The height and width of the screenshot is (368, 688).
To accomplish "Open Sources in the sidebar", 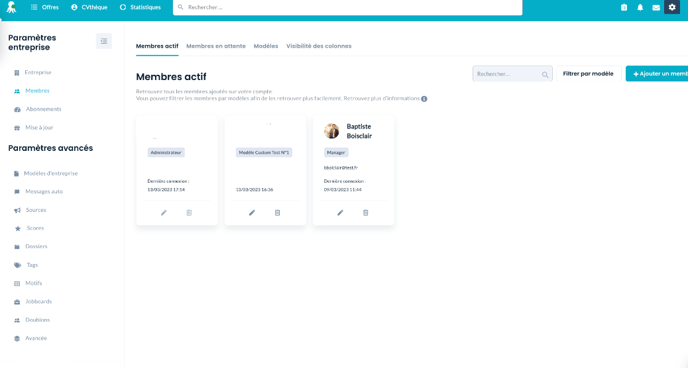I will point(36,210).
